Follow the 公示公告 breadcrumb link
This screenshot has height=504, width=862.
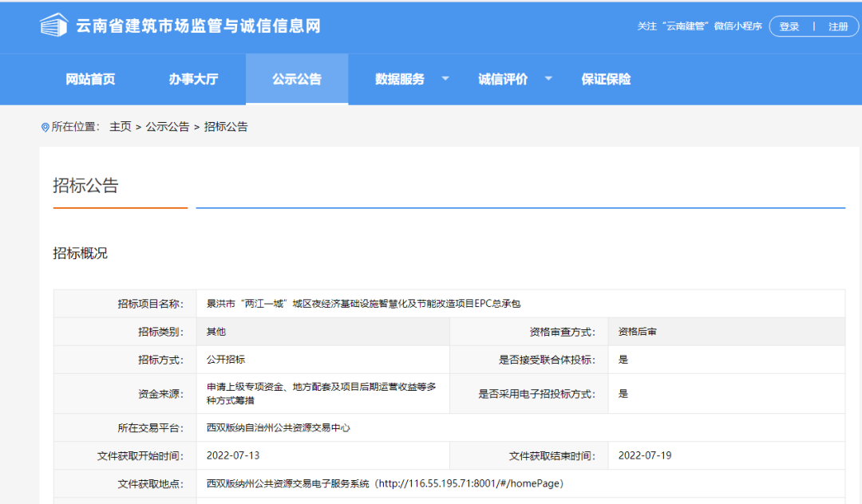168,127
